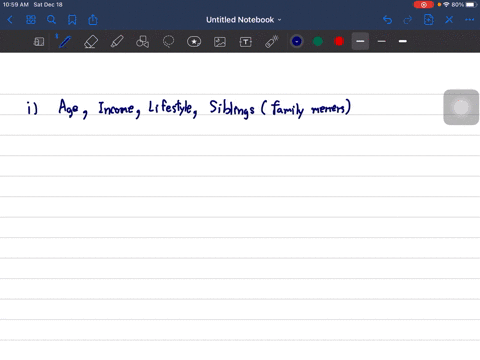Go back with the left chevron
The width and height of the screenshot is (480, 360).
(10, 20)
